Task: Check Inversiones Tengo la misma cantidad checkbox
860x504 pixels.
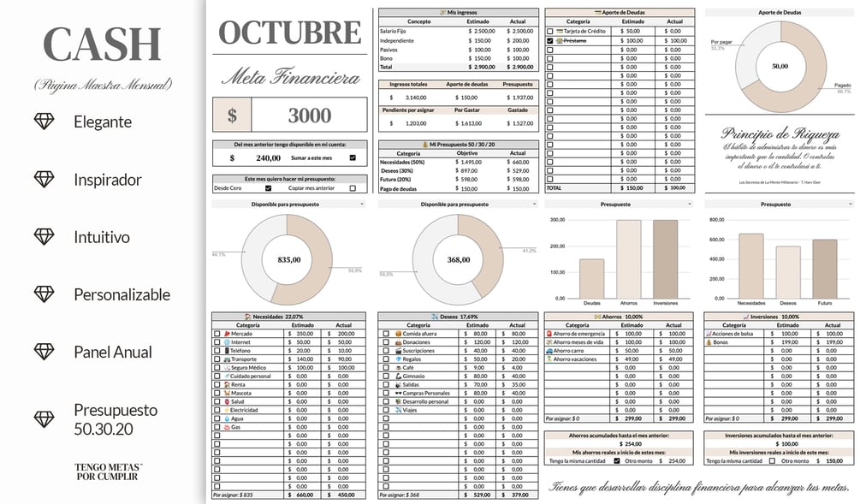Action: [773, 461]
